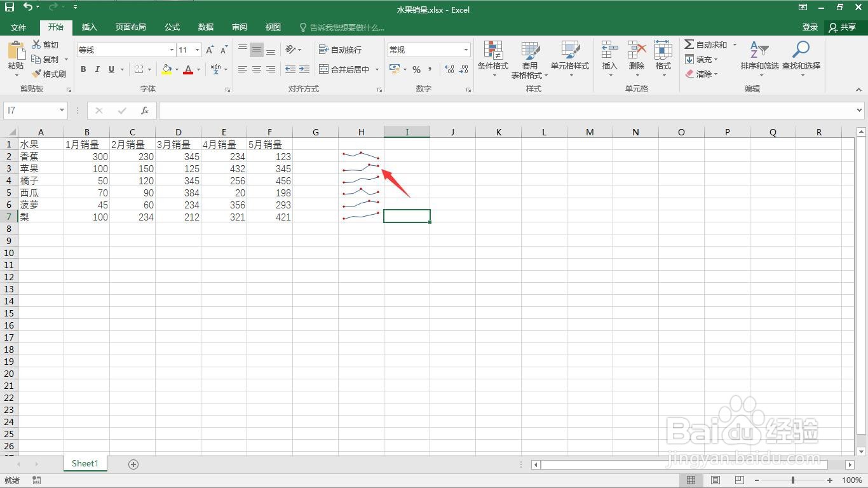Click the align text right icon
Viewport: 868px width, 488px height.
271,69
